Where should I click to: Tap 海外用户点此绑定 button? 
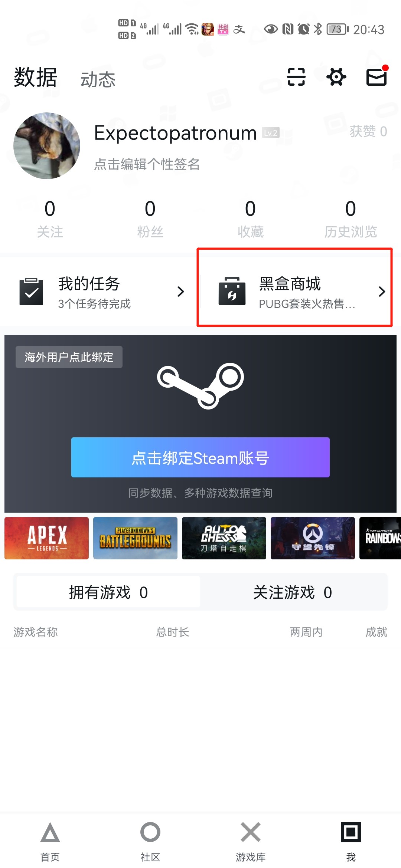click(x=69, y=357)
